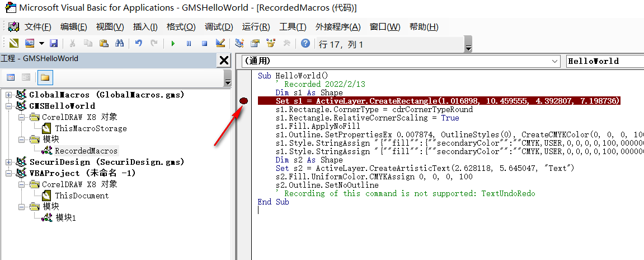Open the 视图(V) menu
Image resolution: width=644 pixels, height=260 pixels.
(110, 27)
